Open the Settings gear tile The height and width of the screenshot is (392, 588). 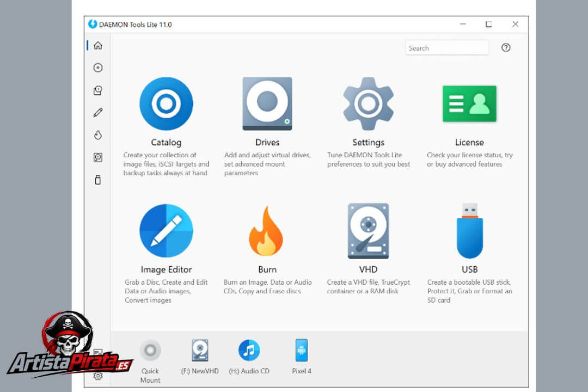point(368,103)
